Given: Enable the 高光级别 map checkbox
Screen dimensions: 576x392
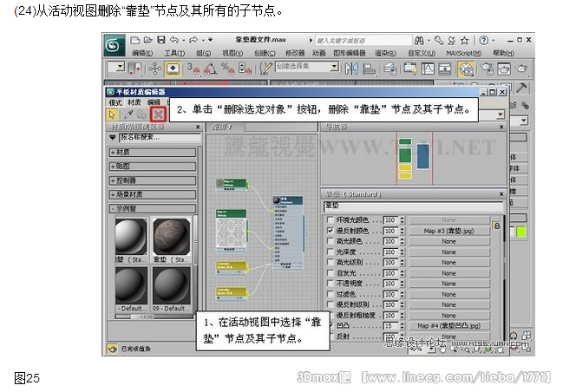Looking at the screenshot, I should pyautogui.click(x=330, y=262).
